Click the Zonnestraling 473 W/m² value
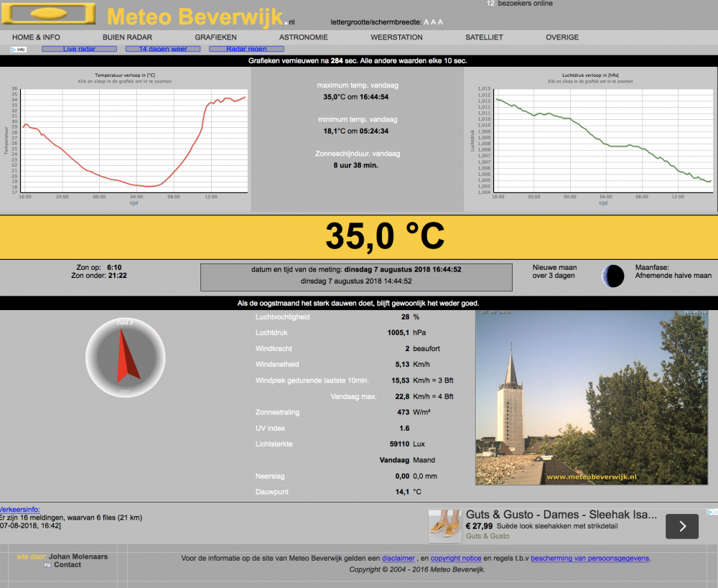Screen dimensions: 718x588 (x=414, y=413)
